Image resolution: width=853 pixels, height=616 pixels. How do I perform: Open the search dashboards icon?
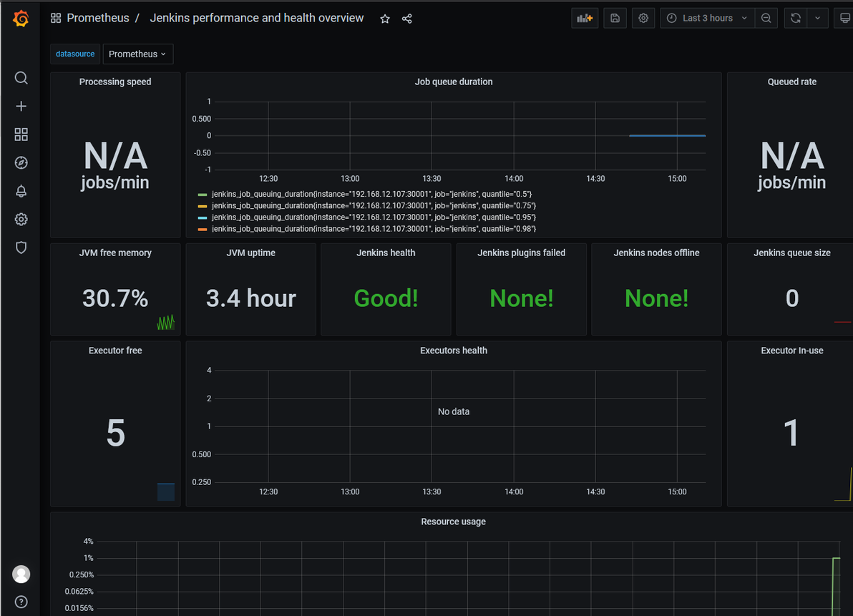click(21, 78)
